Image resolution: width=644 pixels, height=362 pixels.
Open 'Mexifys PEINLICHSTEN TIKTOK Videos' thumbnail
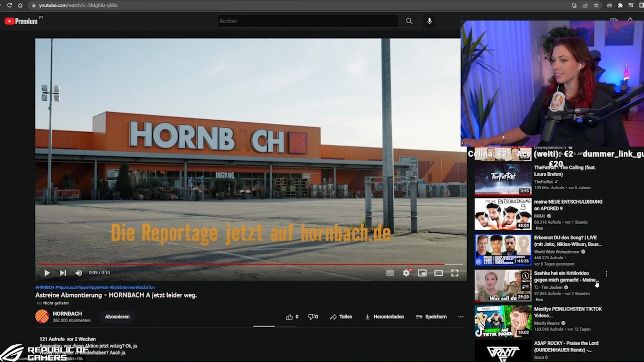click(503, 321)
